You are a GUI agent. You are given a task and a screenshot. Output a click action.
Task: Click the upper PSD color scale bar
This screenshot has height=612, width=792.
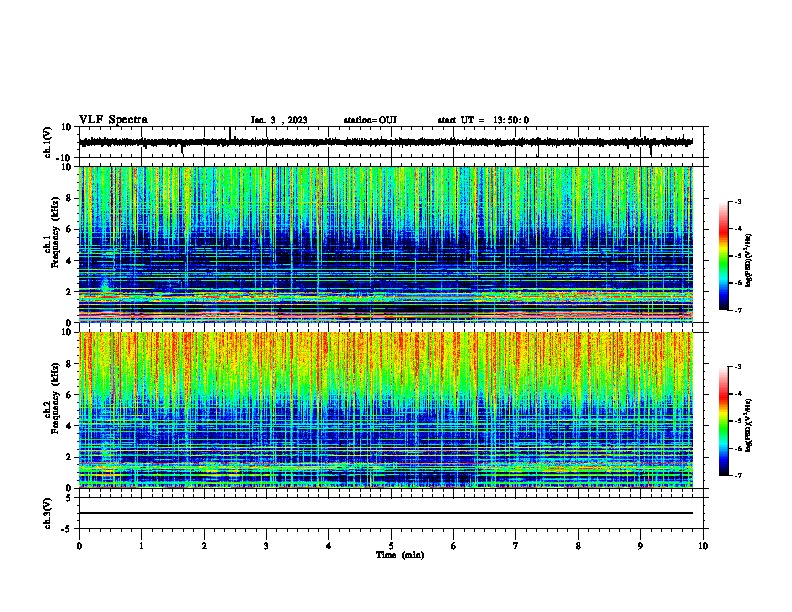click(723, 256)
